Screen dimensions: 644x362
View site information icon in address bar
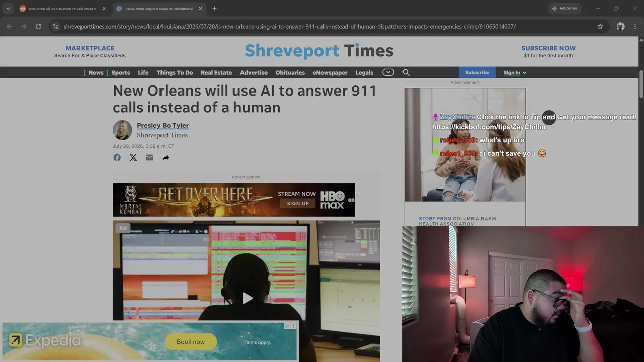pos(56,26)
